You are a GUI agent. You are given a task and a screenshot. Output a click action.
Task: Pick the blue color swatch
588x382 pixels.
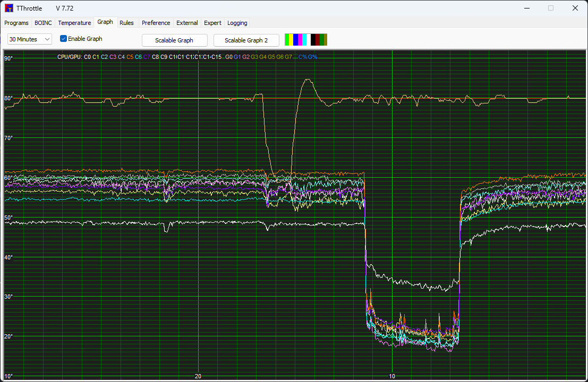coord(295,40)
